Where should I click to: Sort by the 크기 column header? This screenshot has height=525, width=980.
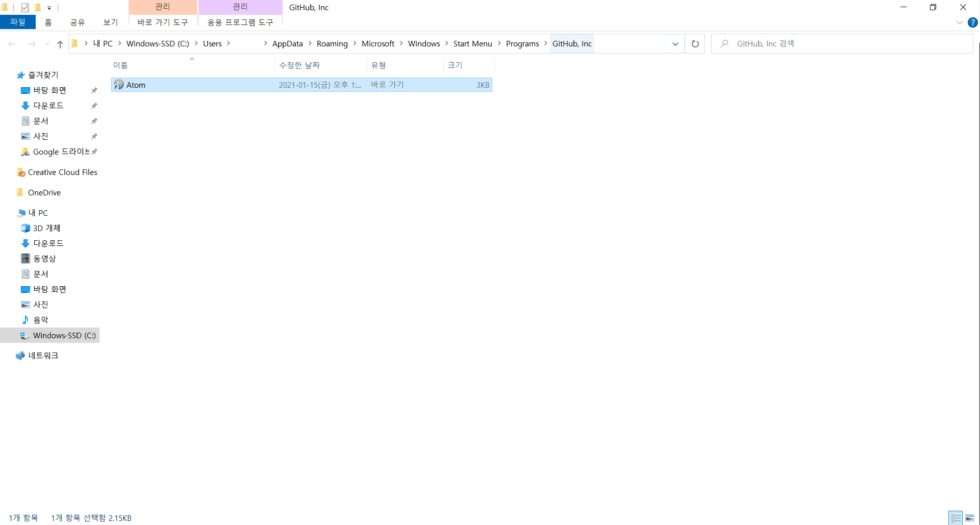click(x=469, y=65)
